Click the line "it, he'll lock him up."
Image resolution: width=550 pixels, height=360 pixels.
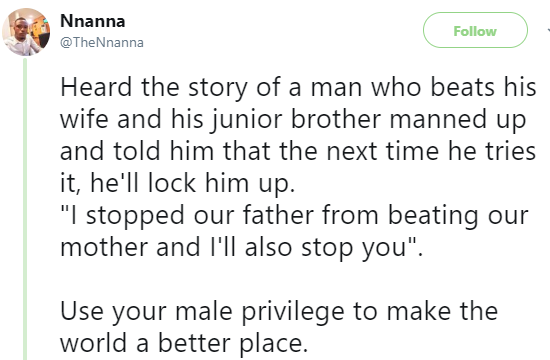pyautogui.click(x=177, y=184)
